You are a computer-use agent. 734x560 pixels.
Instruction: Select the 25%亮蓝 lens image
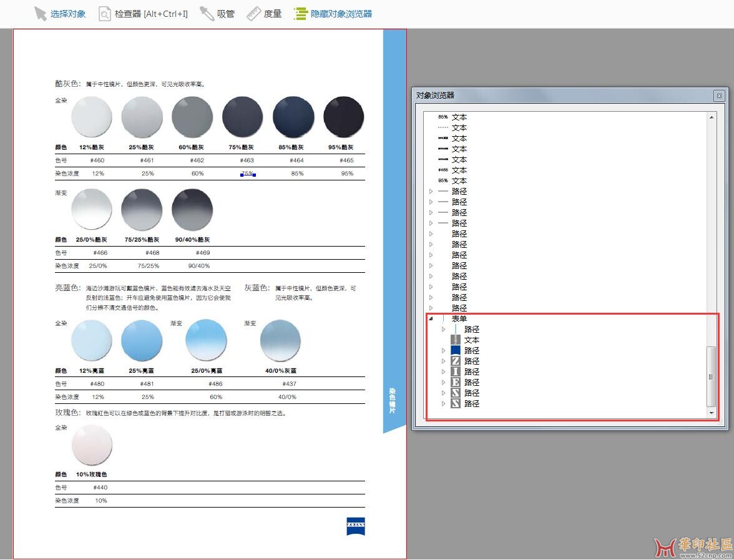[x=142, y=340]
